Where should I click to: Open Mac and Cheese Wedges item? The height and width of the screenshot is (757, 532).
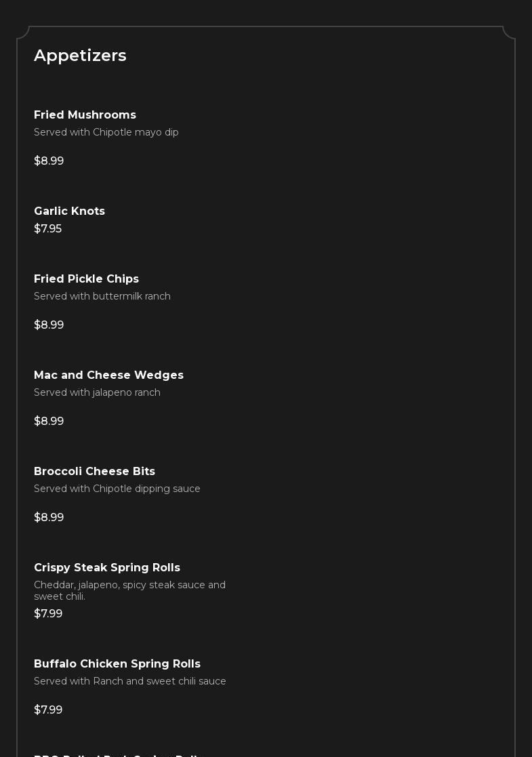[x=108, y=375]
